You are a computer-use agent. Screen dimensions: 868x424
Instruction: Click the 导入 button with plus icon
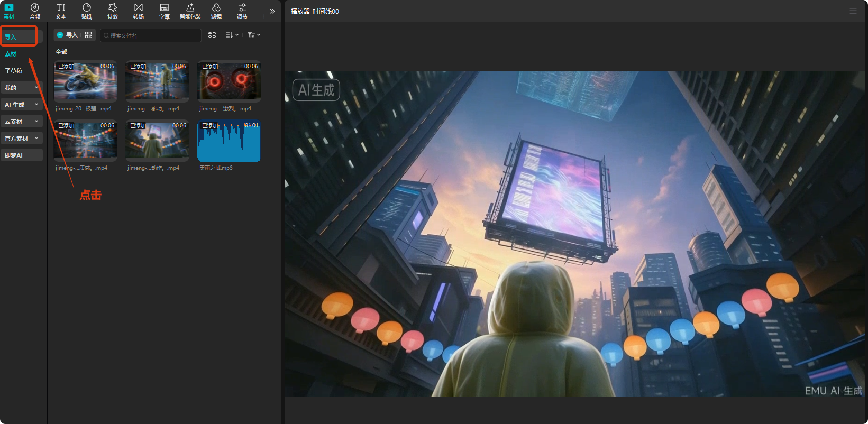tap(67, 35)
